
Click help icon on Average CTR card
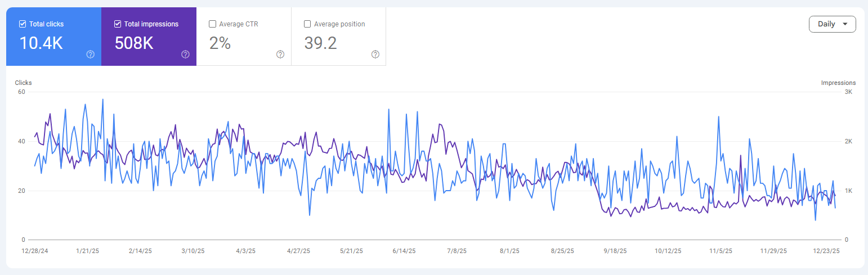click(280, 55)
